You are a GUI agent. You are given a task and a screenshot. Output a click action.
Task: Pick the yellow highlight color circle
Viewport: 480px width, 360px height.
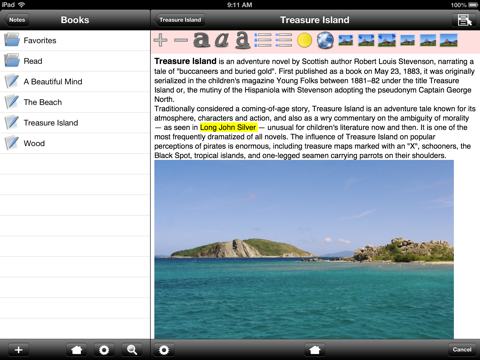pos(304,40)
